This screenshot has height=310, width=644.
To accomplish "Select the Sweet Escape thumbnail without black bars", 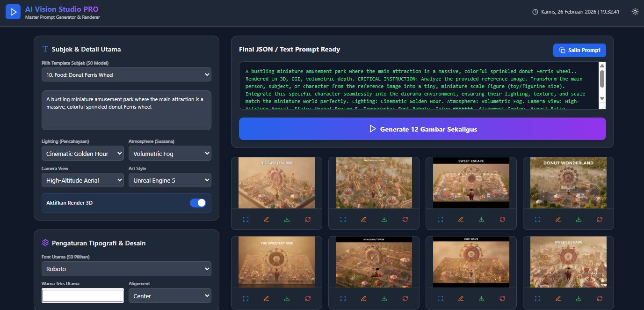I will [568, 262].
